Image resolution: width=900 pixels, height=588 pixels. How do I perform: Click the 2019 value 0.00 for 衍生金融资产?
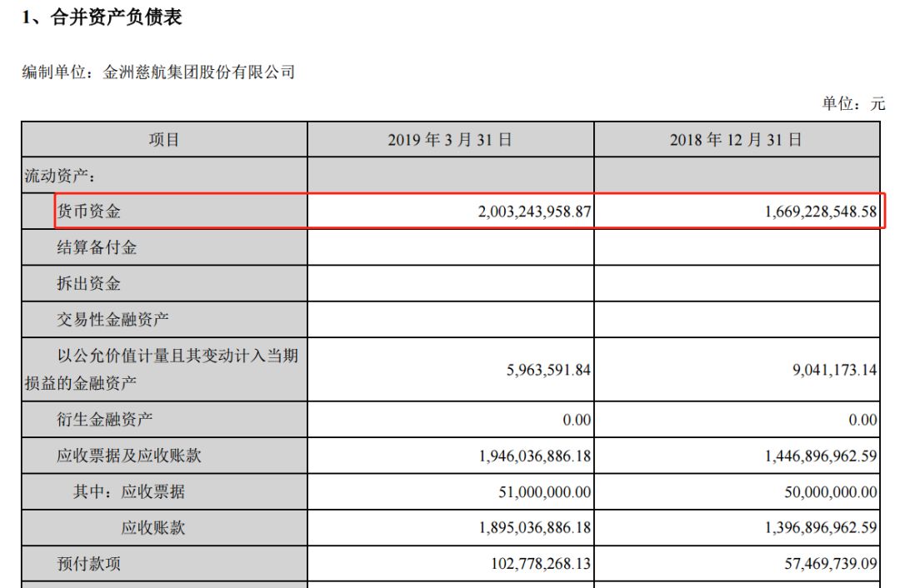(577, 421)
